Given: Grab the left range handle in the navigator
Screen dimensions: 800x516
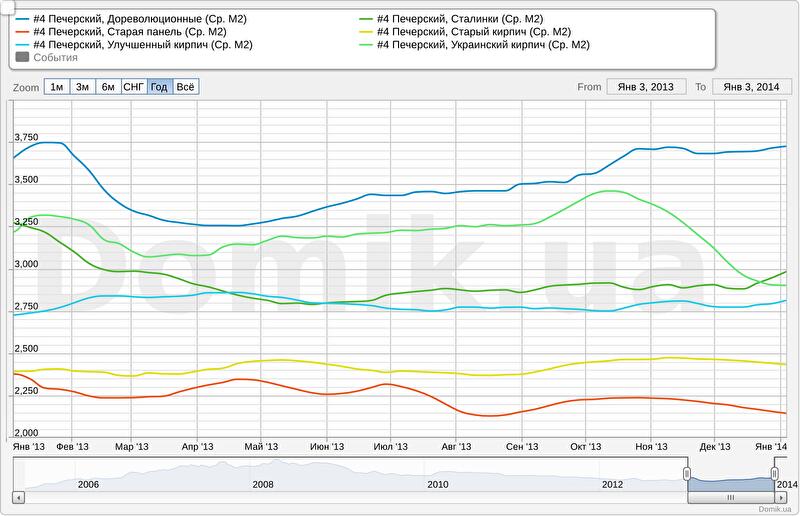Looking at the screenshot, I should coord(687,473).
